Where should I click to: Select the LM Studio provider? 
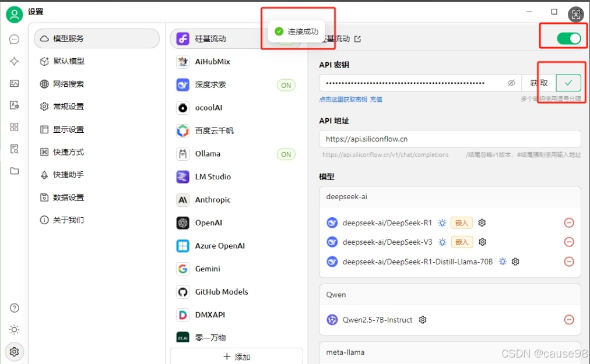236,176
